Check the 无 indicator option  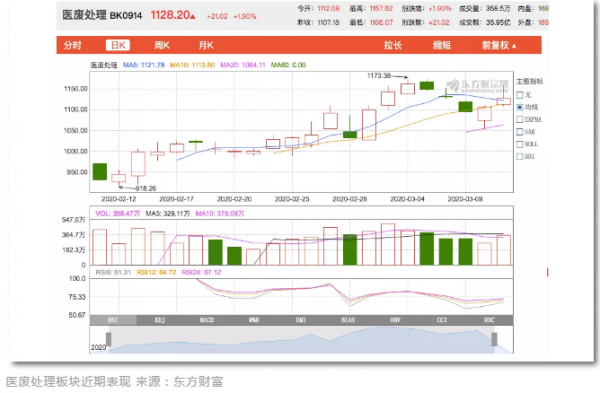click(520, 95)
